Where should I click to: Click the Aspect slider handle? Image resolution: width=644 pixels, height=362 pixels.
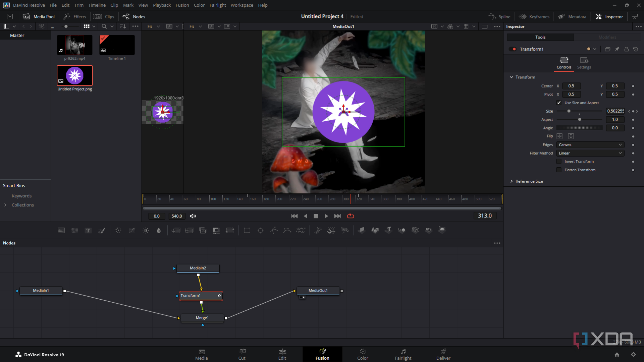(x=580, y=120)
